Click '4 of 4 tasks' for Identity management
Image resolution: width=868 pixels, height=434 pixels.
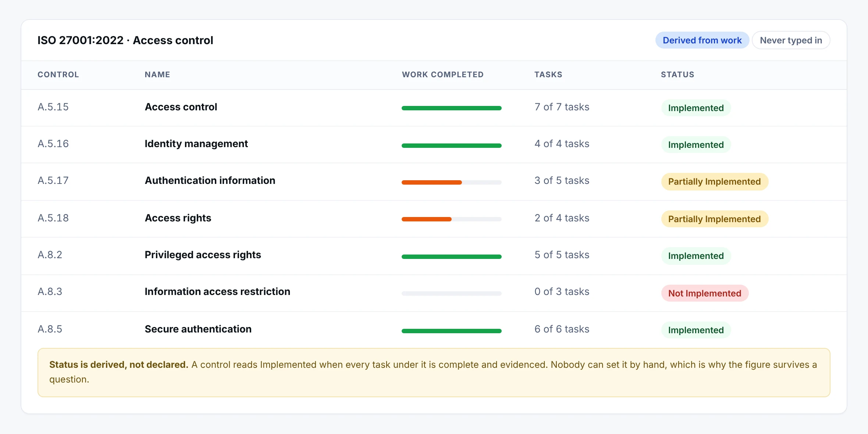coord(562,144)
